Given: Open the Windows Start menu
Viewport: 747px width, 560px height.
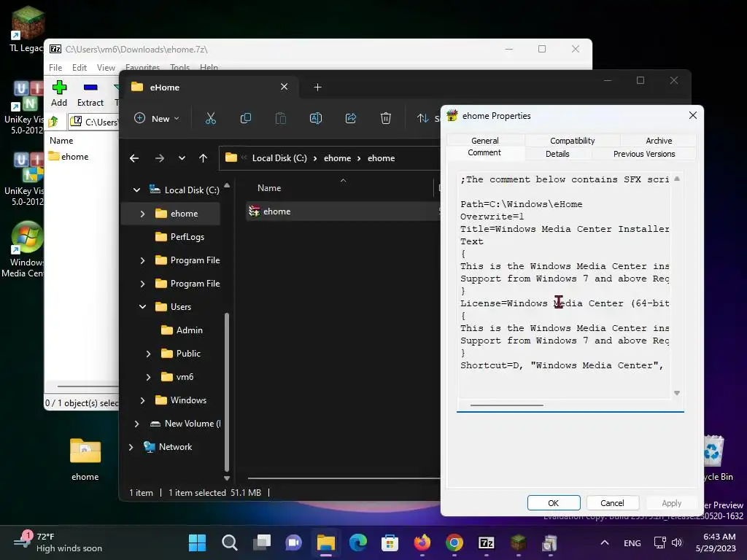Looking at the screenshot, I should (197, 542).
